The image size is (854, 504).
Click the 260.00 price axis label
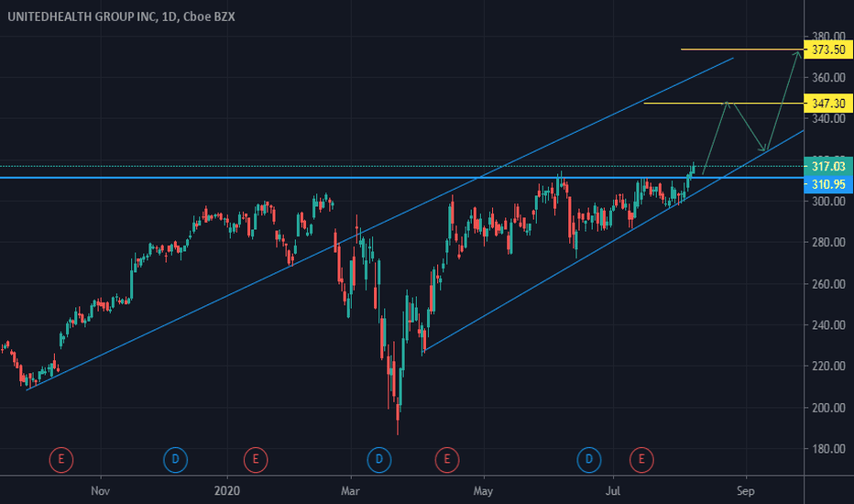(828, 284)
